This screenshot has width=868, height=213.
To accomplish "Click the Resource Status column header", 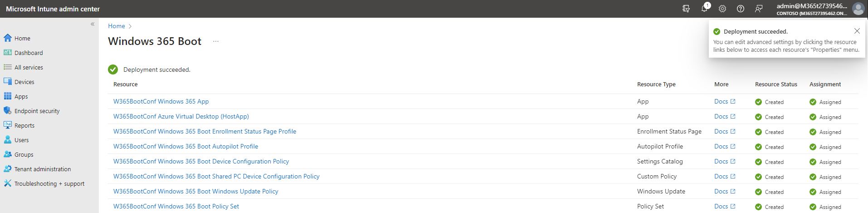I will coord(776,84).
